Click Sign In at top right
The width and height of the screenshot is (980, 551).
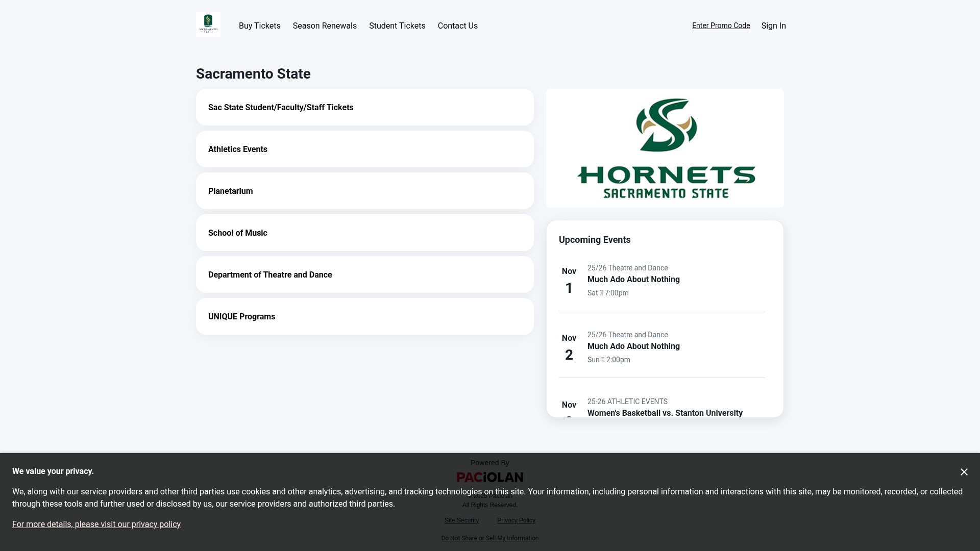click(773, 26)
